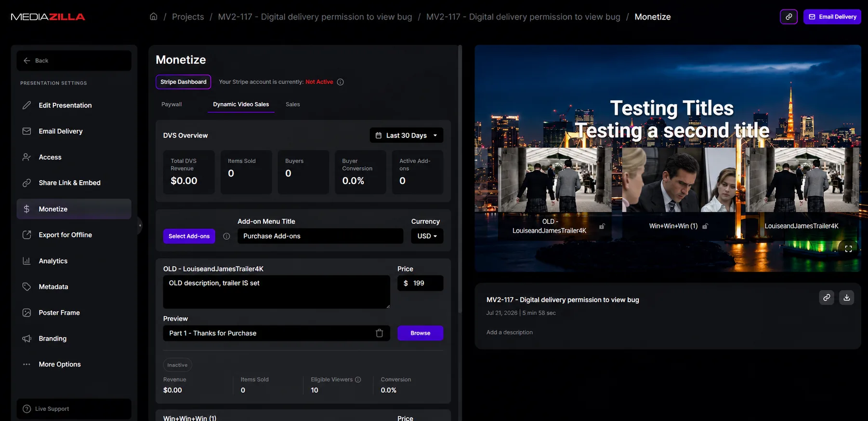Click the Monetize panel vertical scrollbar
Image resolution: width=868 pixels, height=421 pixels.
pos(460,178)
